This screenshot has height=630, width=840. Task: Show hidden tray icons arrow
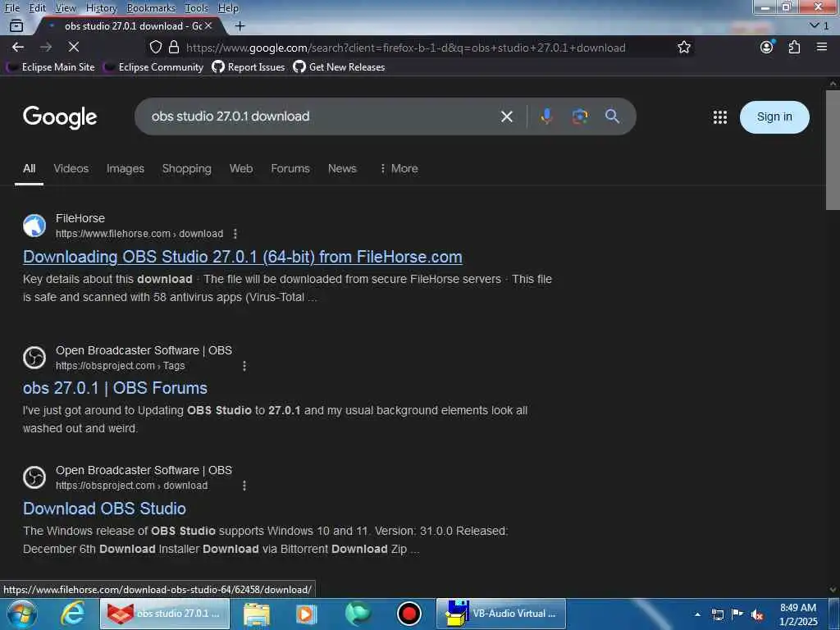pos(697,614)
